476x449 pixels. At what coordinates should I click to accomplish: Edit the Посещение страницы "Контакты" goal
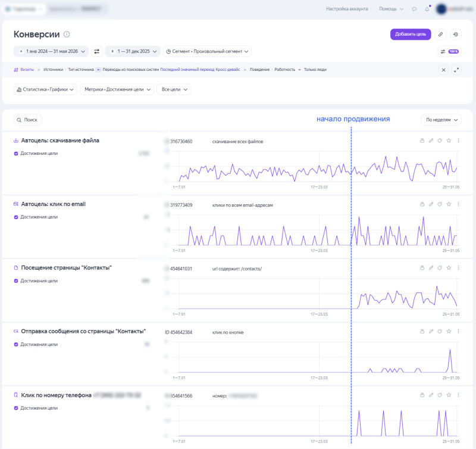(x=431, y=267)
